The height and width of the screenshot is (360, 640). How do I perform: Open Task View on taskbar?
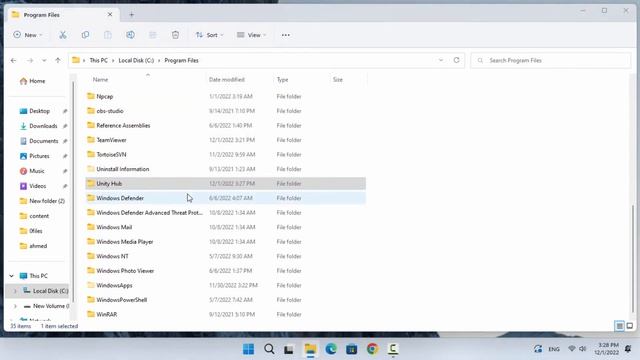[x=289, y=349]
